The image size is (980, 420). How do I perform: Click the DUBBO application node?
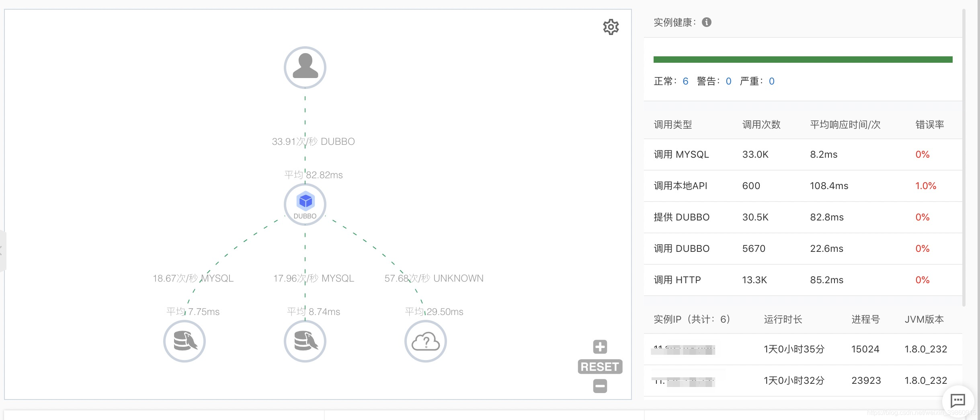click(305, 204)
